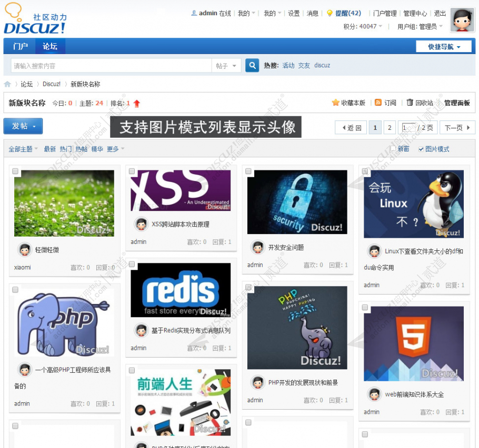Tick checkbox on the XSS card
The width and height of the screenshot is (479, 448).
(x=132, y=171)
